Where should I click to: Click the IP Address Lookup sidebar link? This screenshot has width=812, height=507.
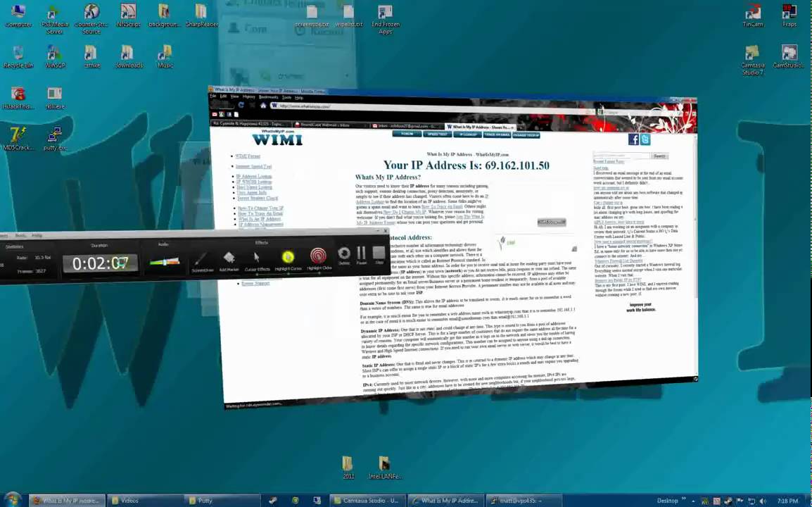[254, 176]
